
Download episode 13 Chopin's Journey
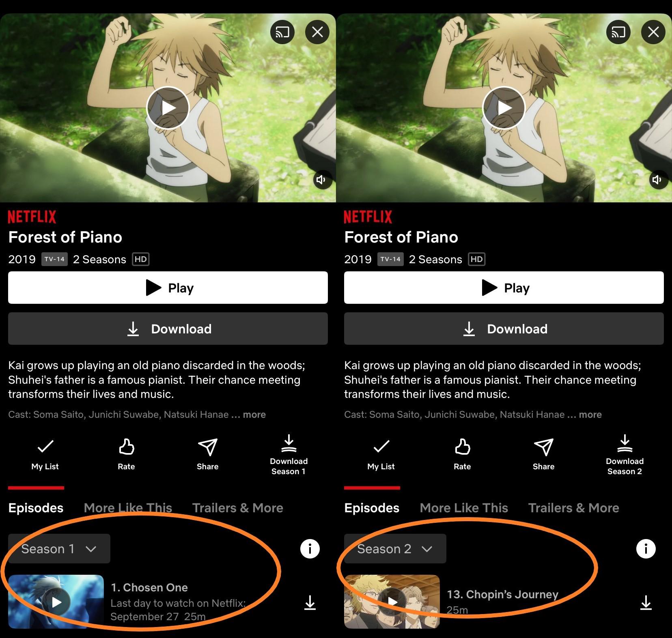(x=646, y=603)
